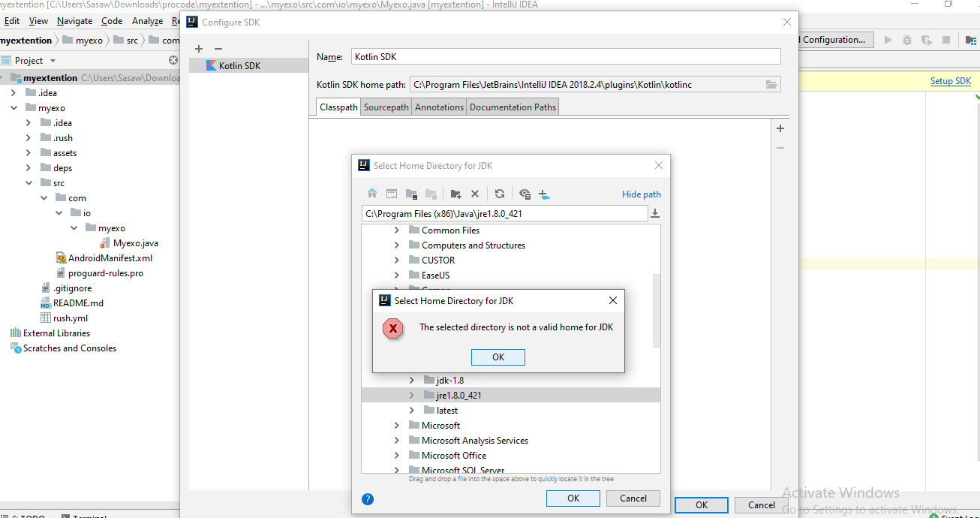Screen dimensions: 980x518
Task: Expand the EaseUS folder
Action: (397, 276)
